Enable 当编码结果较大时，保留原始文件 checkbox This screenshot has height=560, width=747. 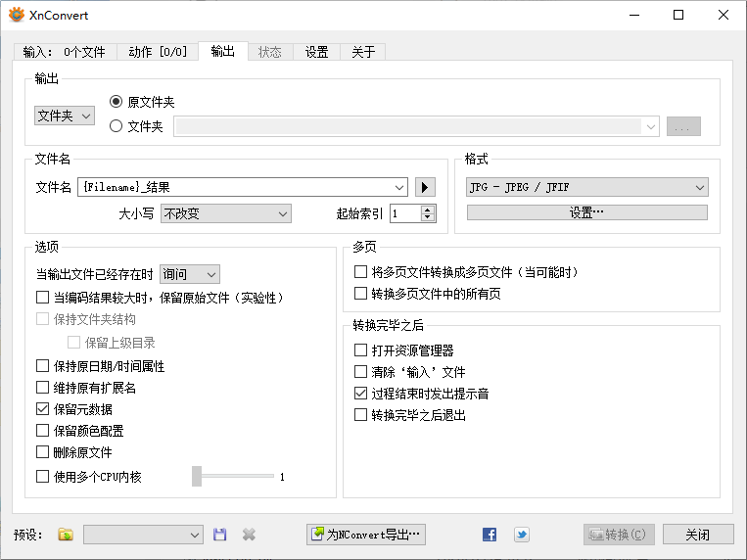click(42, 298)
